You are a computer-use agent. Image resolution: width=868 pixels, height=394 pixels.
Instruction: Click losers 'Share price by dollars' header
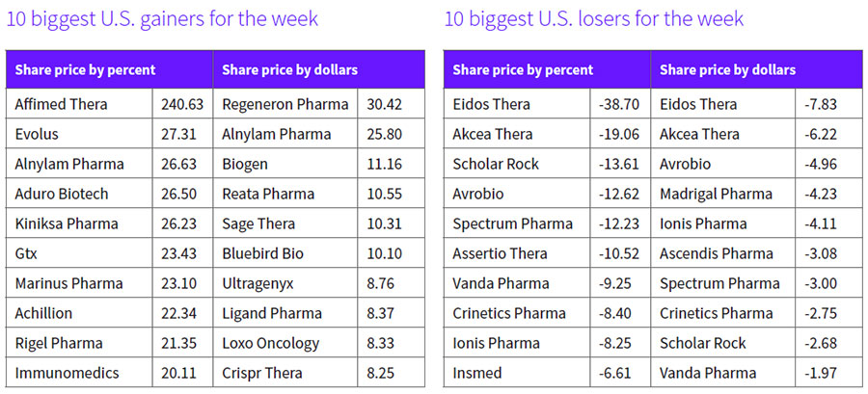click(727, 70)
